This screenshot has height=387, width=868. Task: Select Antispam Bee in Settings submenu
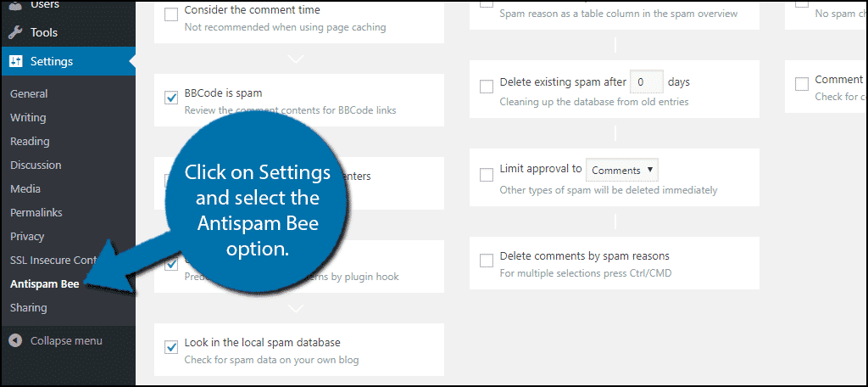(x=44, y=284)
